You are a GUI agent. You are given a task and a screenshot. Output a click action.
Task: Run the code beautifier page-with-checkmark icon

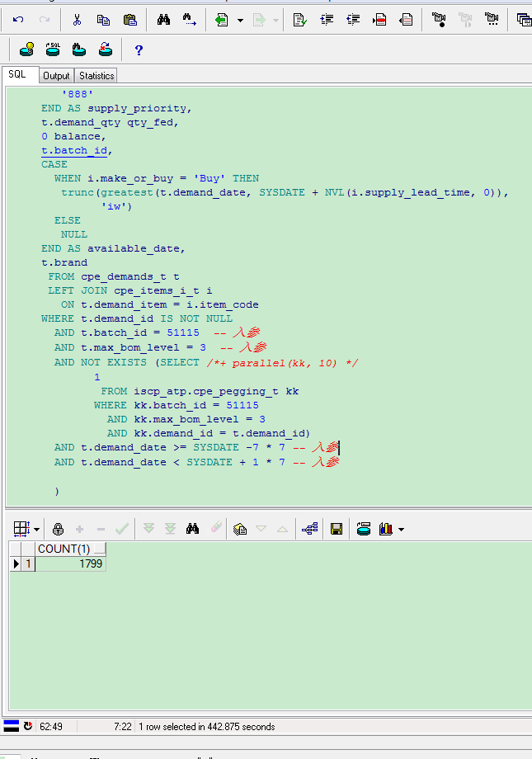pyautogui.click(x=300, y=20)
